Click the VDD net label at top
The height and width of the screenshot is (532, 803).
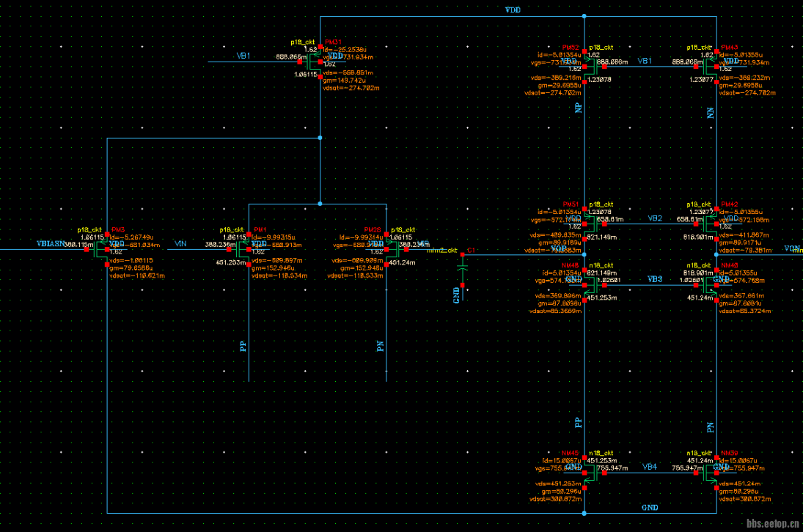tap(513, 10)
